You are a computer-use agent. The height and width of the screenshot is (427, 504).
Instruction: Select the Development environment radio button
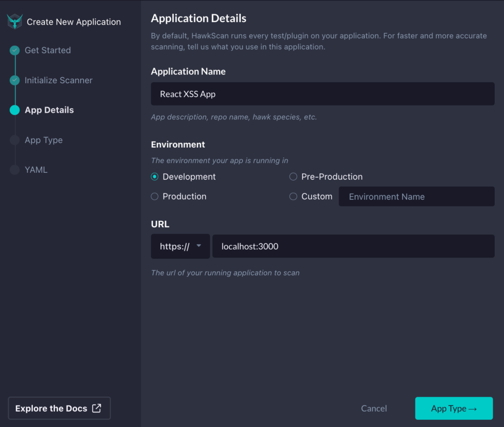154,176
